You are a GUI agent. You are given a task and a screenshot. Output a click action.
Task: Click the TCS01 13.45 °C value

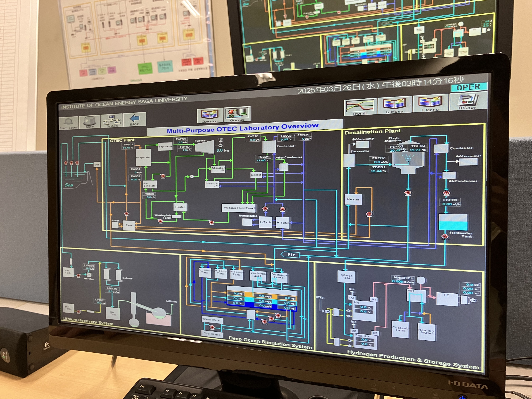click(263, 160)
